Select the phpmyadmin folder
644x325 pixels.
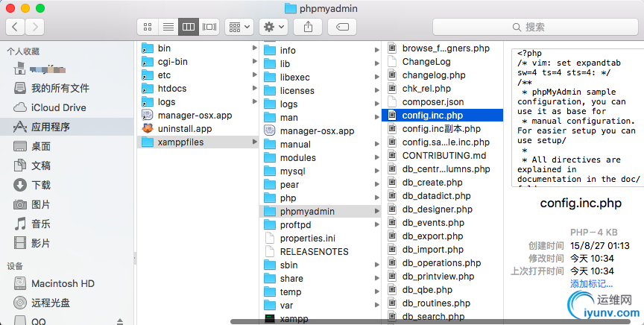click(321, 212)
